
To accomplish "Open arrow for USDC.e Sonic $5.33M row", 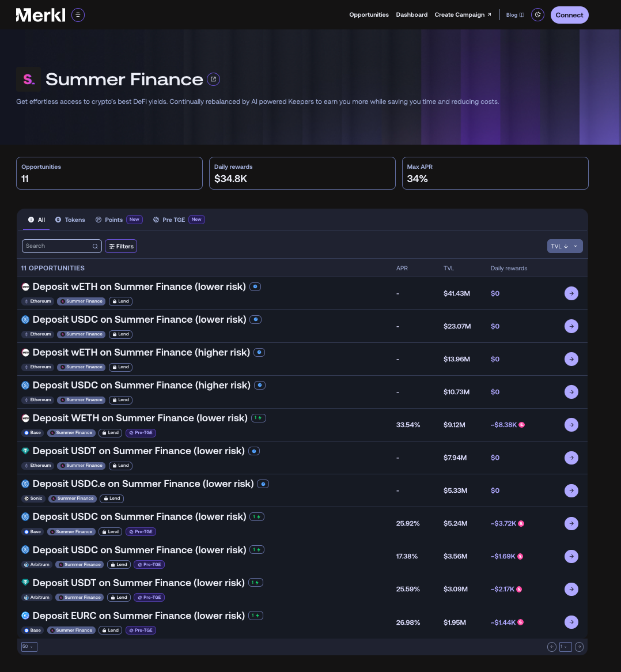I will point(571,490).
